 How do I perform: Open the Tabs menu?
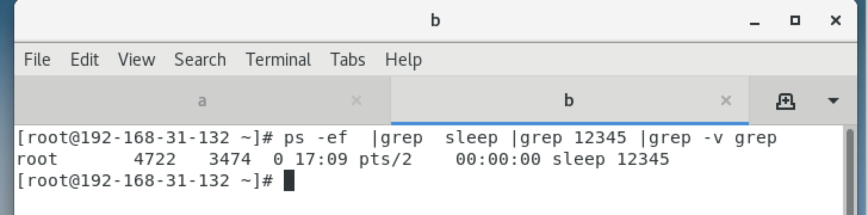(x=348, y=60)
